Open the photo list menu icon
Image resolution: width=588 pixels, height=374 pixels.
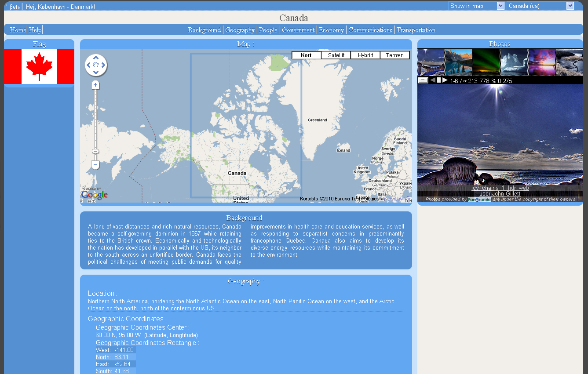click(x=423, y=80)
